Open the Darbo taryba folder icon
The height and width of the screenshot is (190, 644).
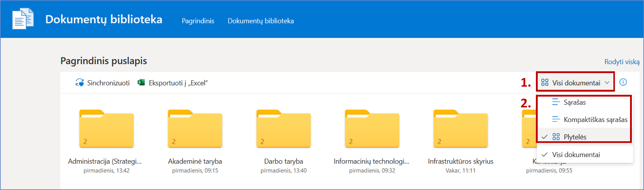click(x=283, y=129)
